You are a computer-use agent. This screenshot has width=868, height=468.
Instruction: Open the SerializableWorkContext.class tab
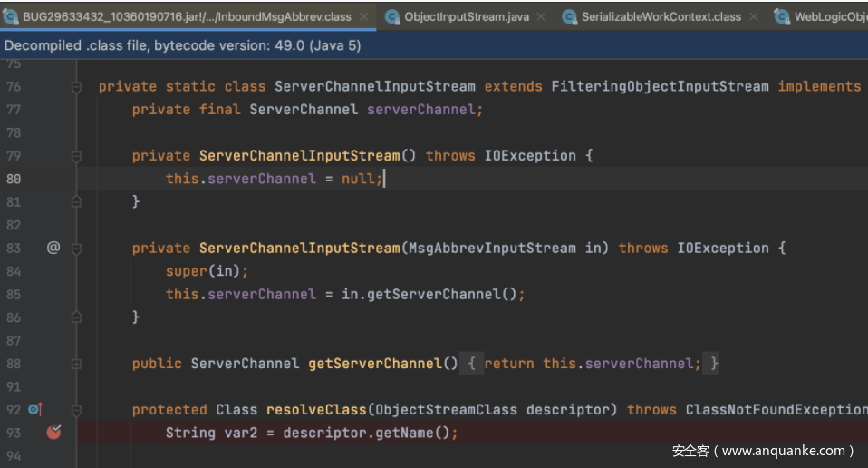661,16
